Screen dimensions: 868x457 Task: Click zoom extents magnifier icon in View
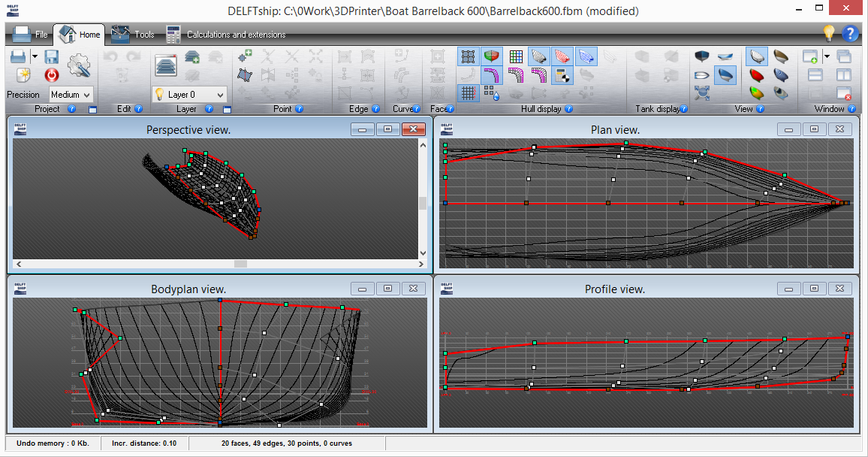tap(702, 93)
